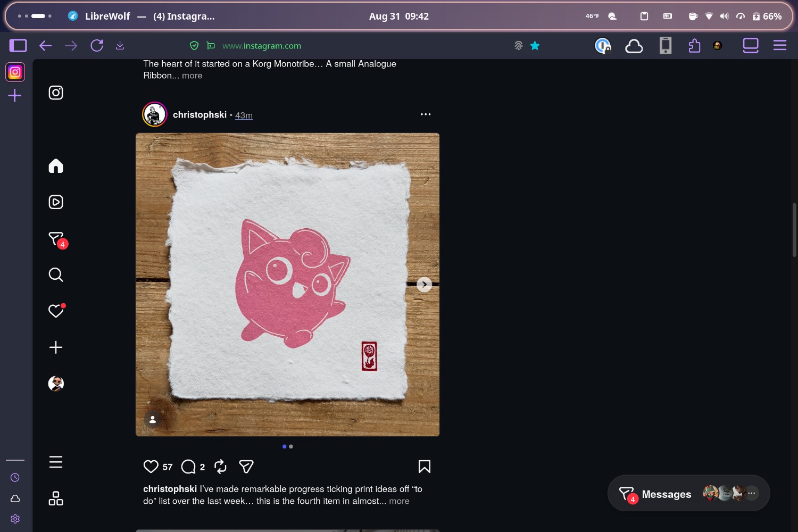Open the phone device extension icon
The width and height of the screenshot is (798, 532).
666,46
